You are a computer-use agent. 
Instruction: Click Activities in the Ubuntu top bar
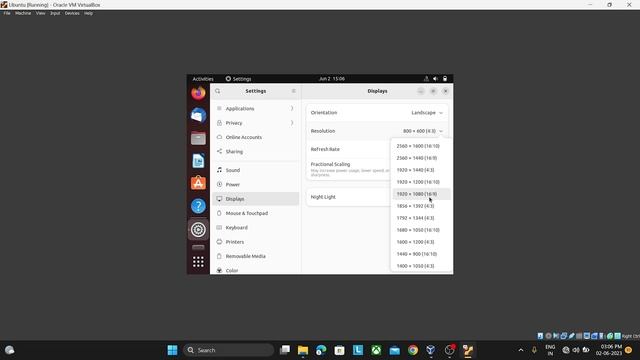(x=203, y=79)
